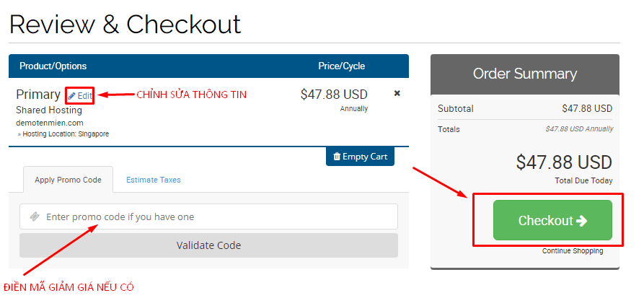This screenshot has height=306, width=644.
Task: Remove the Primary item with the X icon
Action: tap(397, 94)
